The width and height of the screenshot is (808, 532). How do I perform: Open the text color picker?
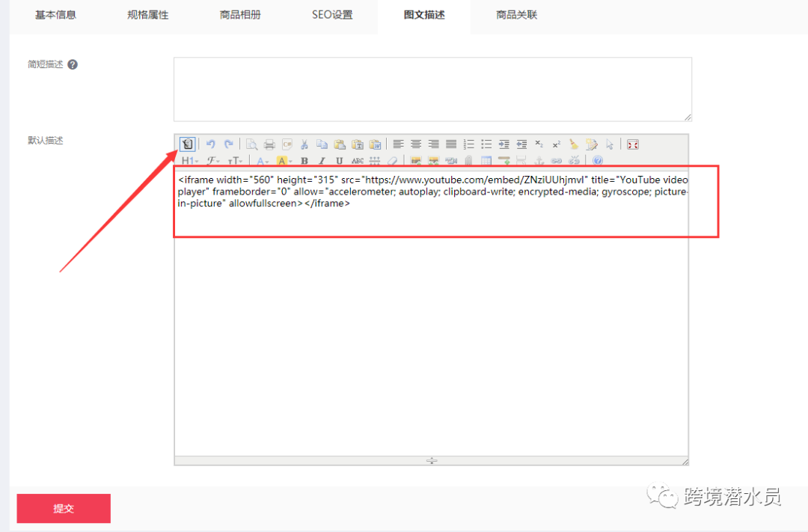click(263, 161)
